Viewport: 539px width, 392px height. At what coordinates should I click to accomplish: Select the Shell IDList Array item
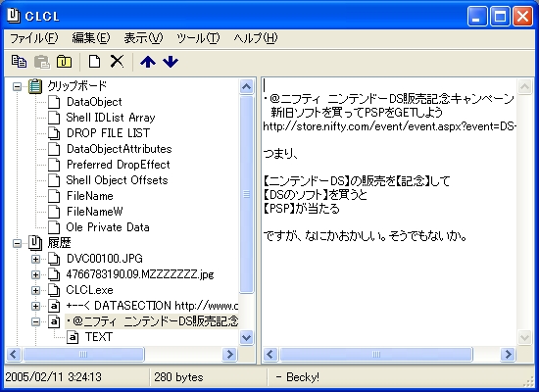click(111, 118)
